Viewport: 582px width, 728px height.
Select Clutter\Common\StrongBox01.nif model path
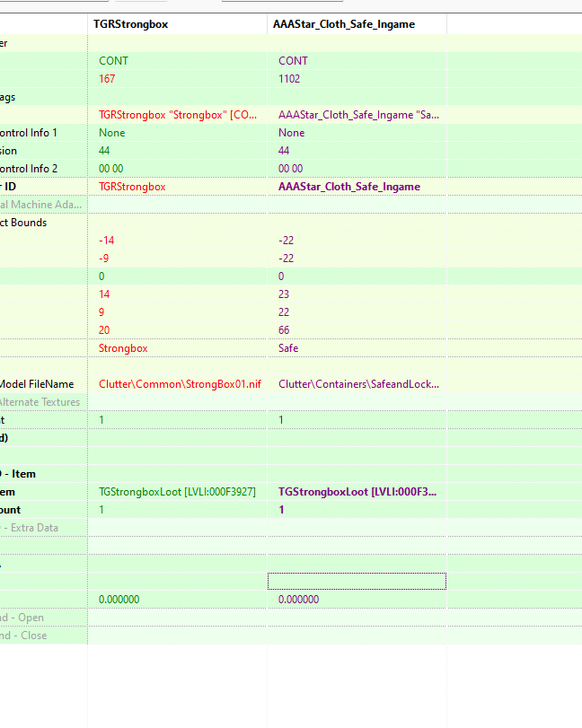tap(180, 384)
